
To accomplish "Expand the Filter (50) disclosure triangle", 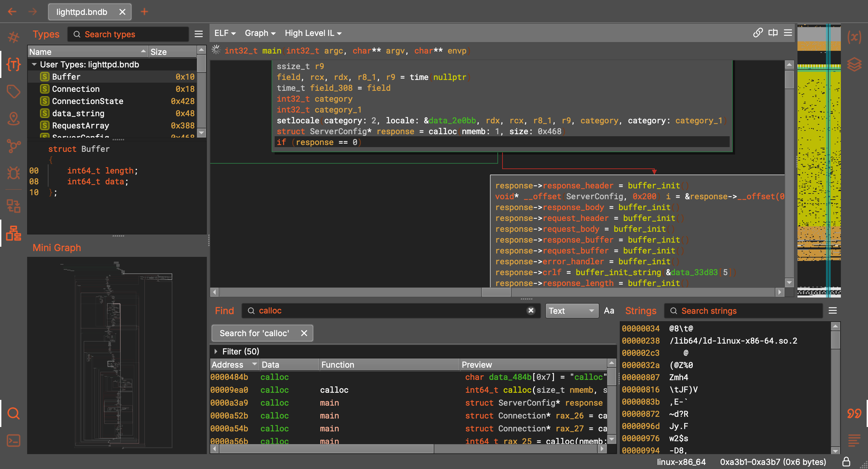I will pos(216,351).
